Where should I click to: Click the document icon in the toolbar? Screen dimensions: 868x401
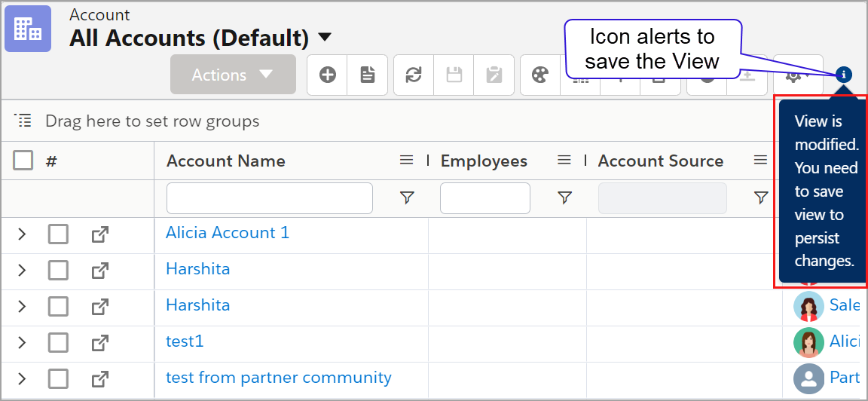point(367,75)
